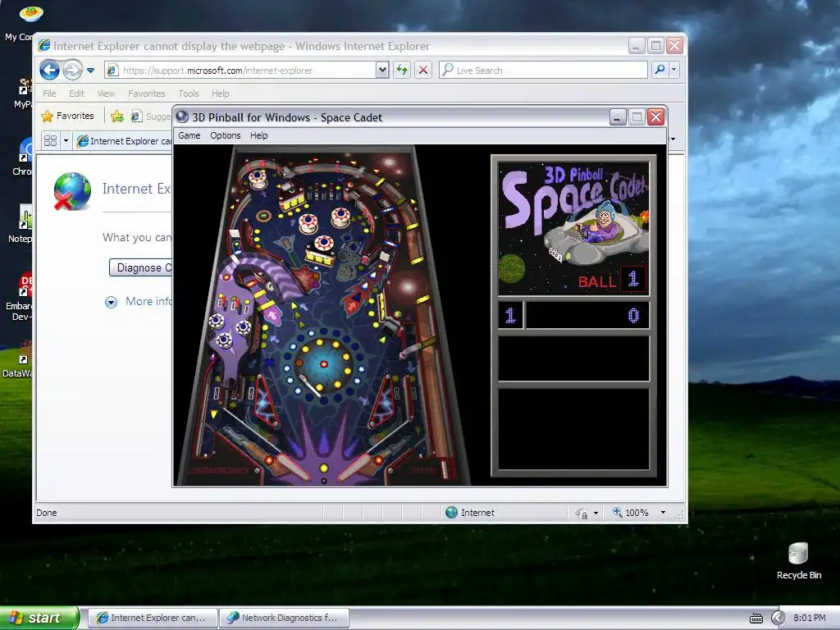The height and width of the screenshot is (630, 840).
Task: Click the More information link text
Action: click(148, 301)
